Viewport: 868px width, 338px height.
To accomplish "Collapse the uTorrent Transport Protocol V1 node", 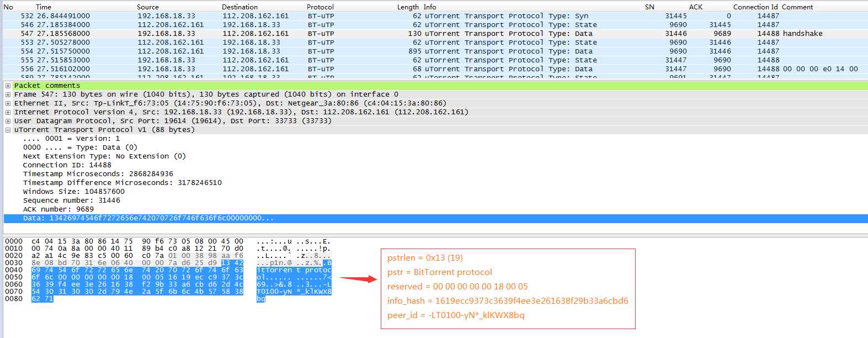I will [8, 130].
